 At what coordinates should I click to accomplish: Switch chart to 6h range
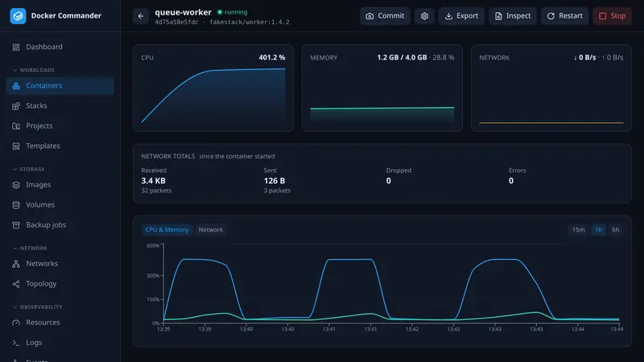pos(615,229)
